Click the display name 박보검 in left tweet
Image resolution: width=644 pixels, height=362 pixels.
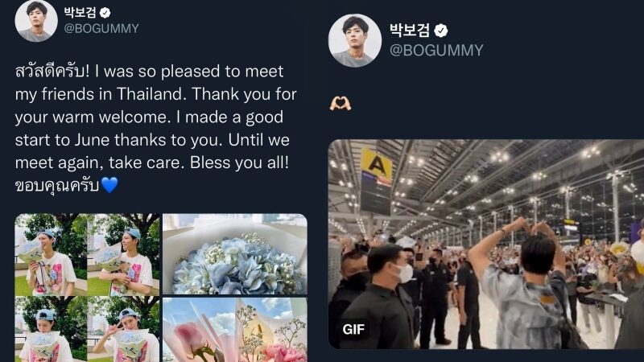click(80, 12)
